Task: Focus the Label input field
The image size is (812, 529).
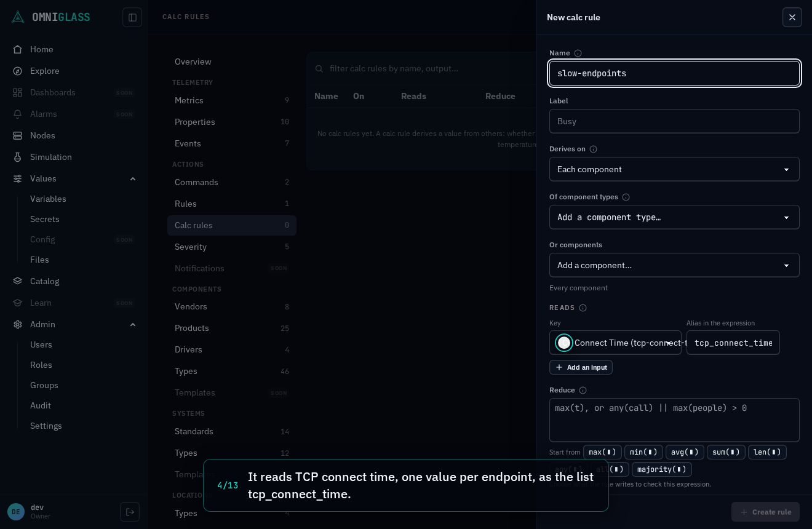Action: click(674, 121)
